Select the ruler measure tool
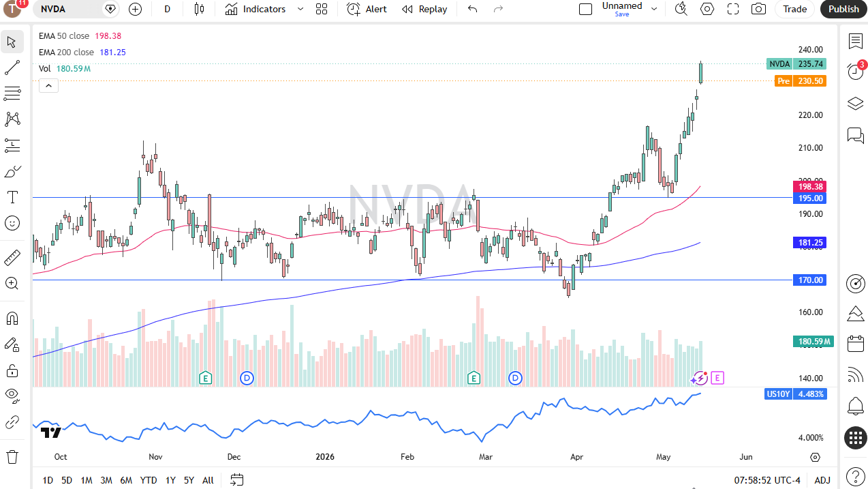Viewport: 868px width, 489px height. click(x=12, y=258)
